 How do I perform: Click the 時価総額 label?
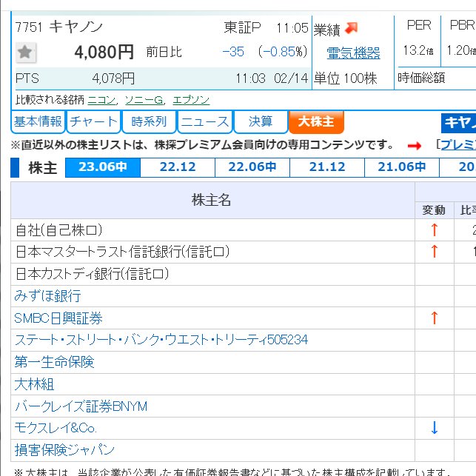[x=421, y=78]
